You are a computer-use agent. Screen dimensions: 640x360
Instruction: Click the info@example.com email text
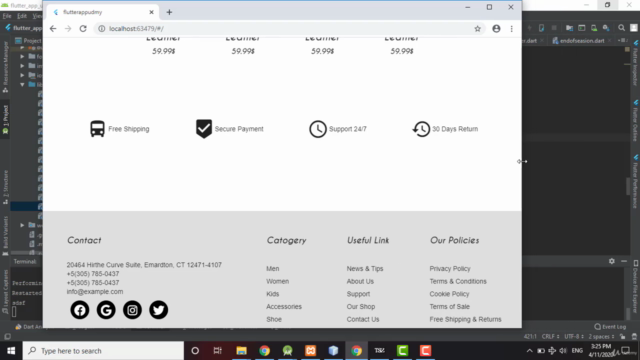click(x=95, y=291)
